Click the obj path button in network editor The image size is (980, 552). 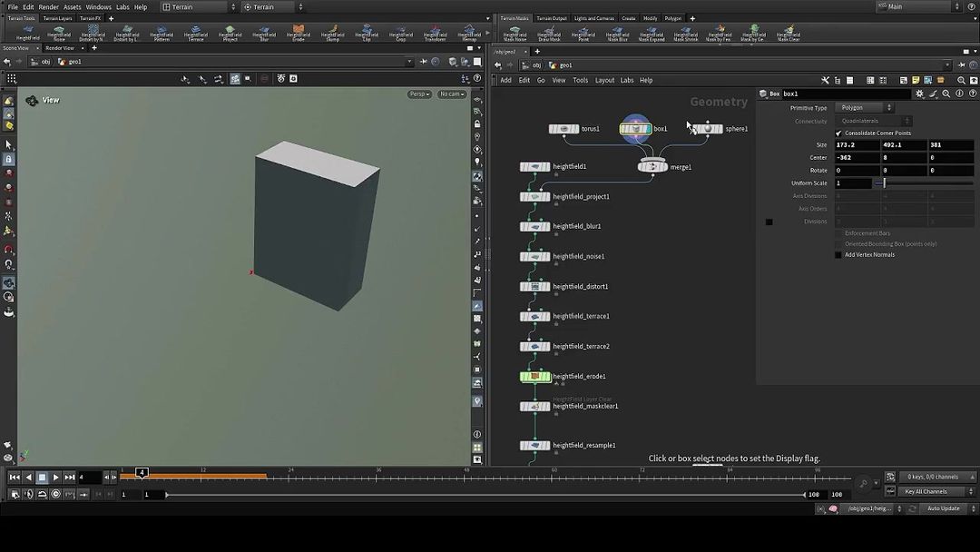(x=532, y=65)
